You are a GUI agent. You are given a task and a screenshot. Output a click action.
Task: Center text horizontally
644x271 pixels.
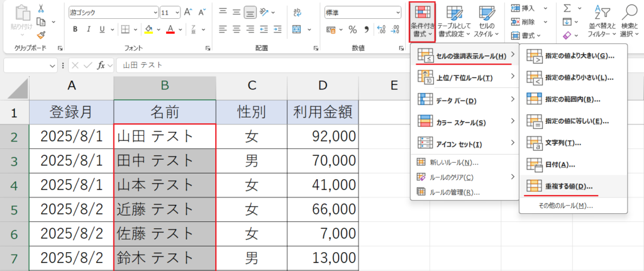(x=236, y=29)
